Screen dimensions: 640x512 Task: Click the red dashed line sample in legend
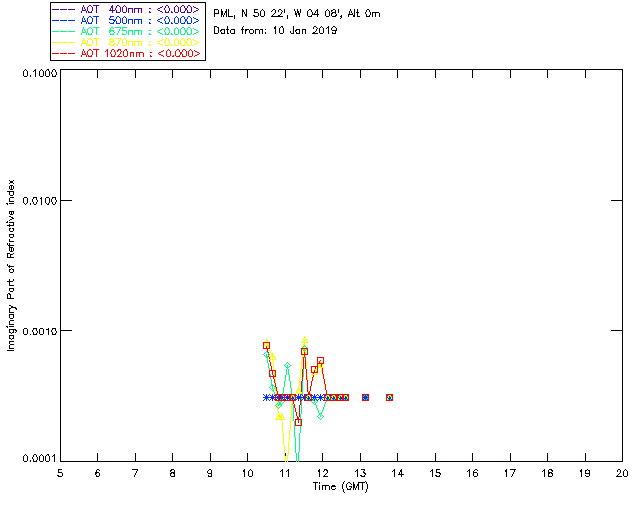coord(64,53)
